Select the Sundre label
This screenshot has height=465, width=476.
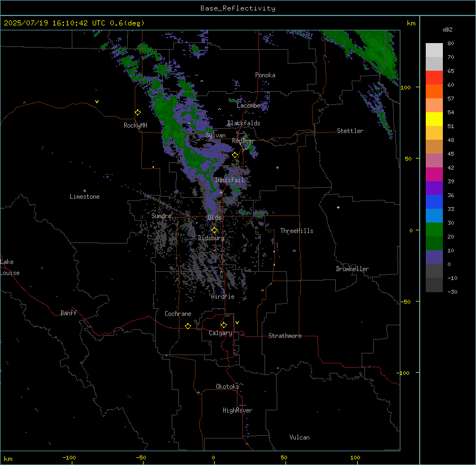coord(161,216)
